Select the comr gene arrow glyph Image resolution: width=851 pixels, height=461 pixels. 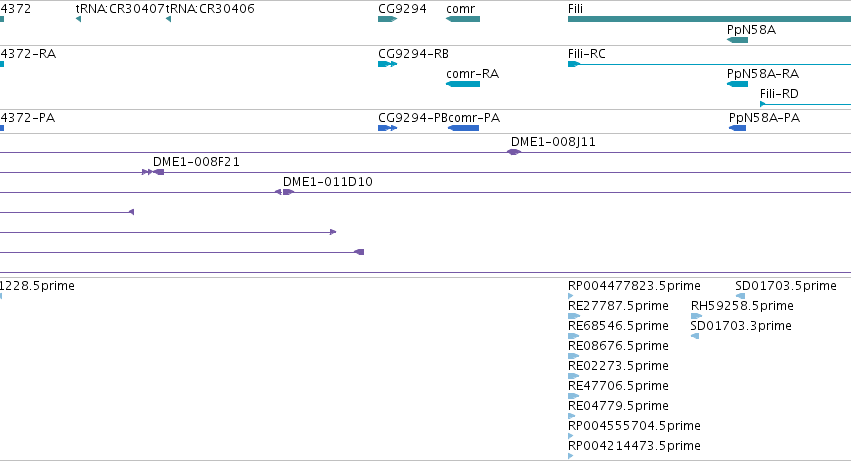click(x=463, y=19)
